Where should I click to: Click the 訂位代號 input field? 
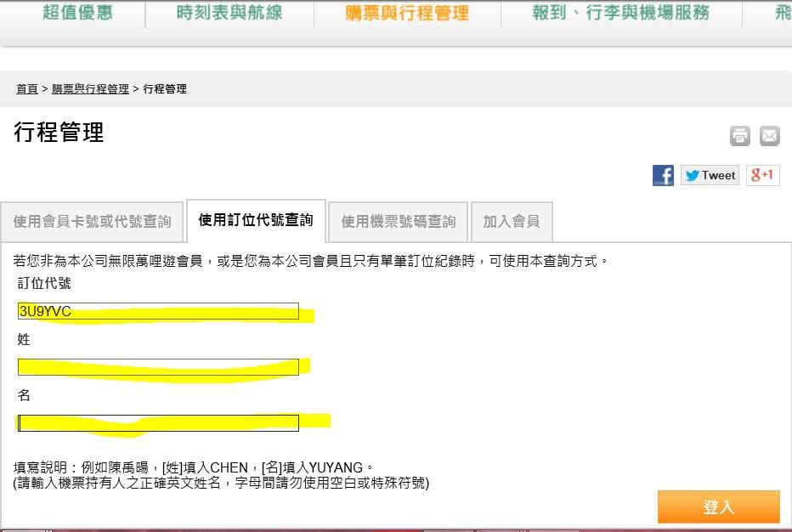[x=158, y=312]
